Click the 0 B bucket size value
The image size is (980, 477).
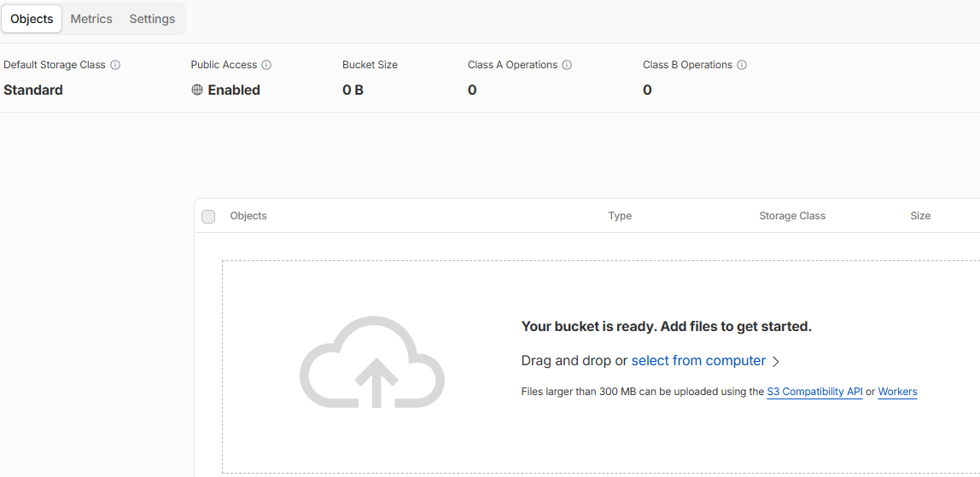click(353, 90)
